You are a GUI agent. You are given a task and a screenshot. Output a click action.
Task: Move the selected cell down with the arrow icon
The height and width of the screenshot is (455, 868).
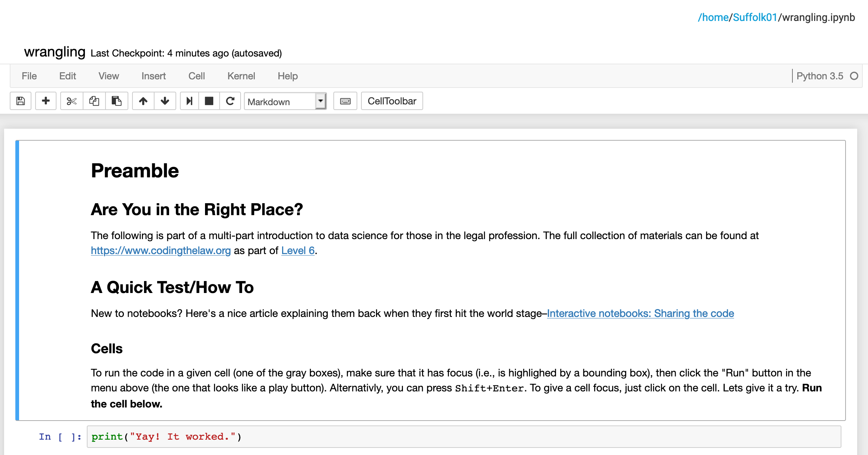(165, 101)
